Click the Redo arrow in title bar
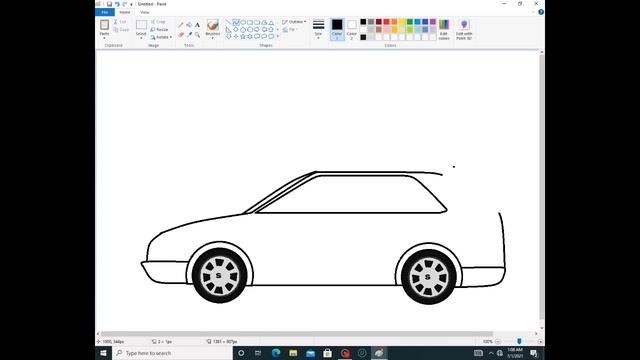 [125, 4]
